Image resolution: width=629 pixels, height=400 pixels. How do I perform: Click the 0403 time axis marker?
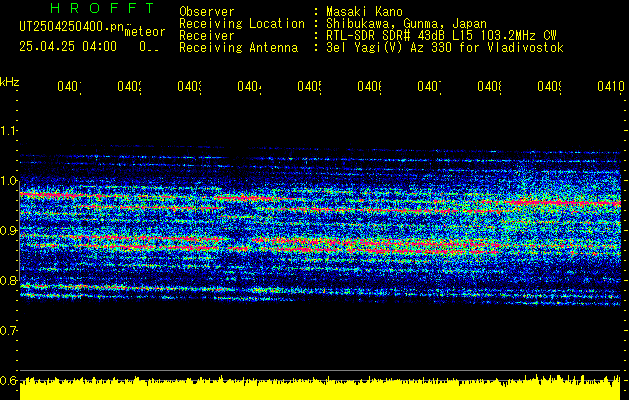(189, 86)
